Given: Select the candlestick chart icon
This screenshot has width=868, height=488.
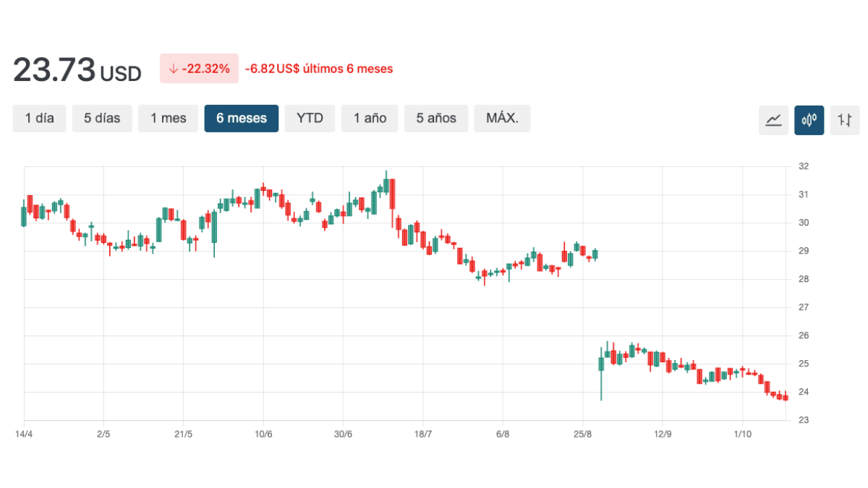Looking at the screenshot, I should point(809,120).
